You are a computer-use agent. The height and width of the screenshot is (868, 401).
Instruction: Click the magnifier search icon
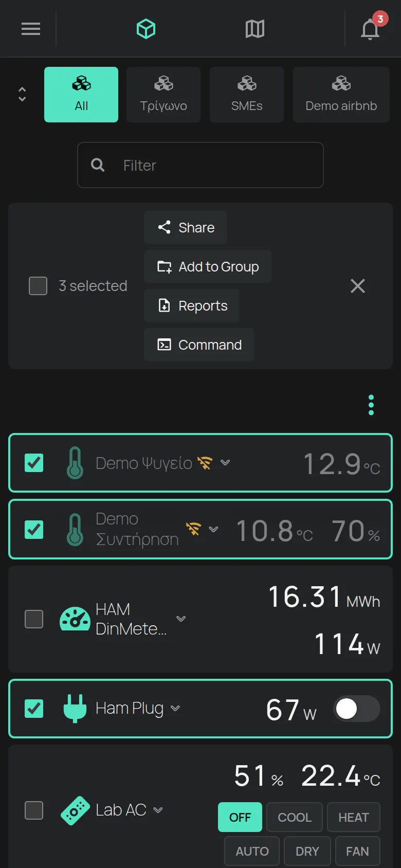[x=98, y=165]
